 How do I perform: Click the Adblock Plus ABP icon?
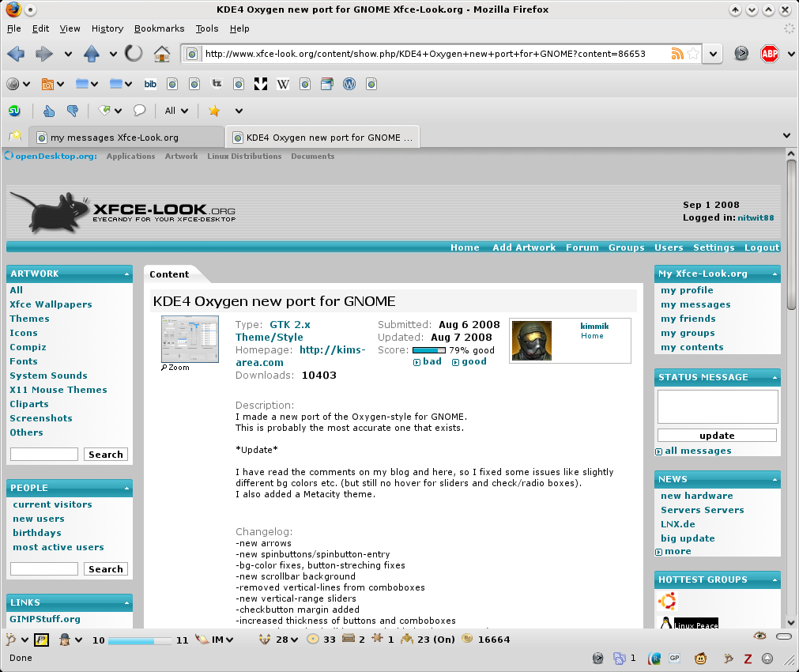point(770,54)
